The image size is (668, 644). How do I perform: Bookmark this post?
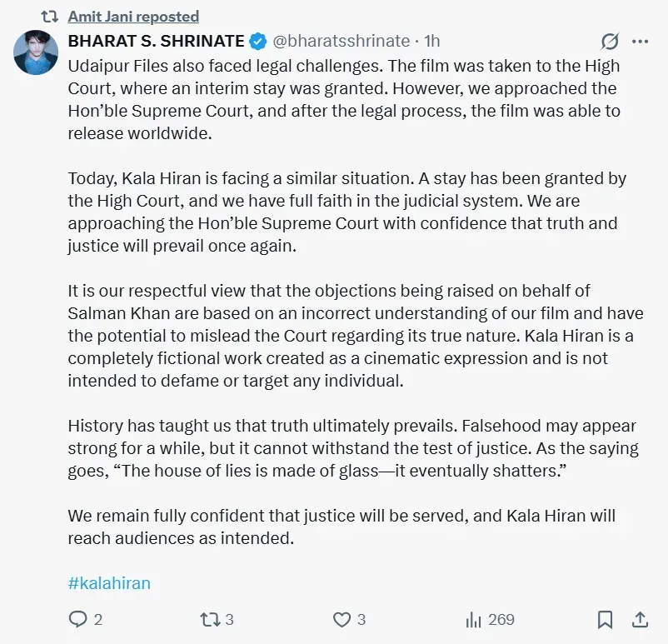605,619
